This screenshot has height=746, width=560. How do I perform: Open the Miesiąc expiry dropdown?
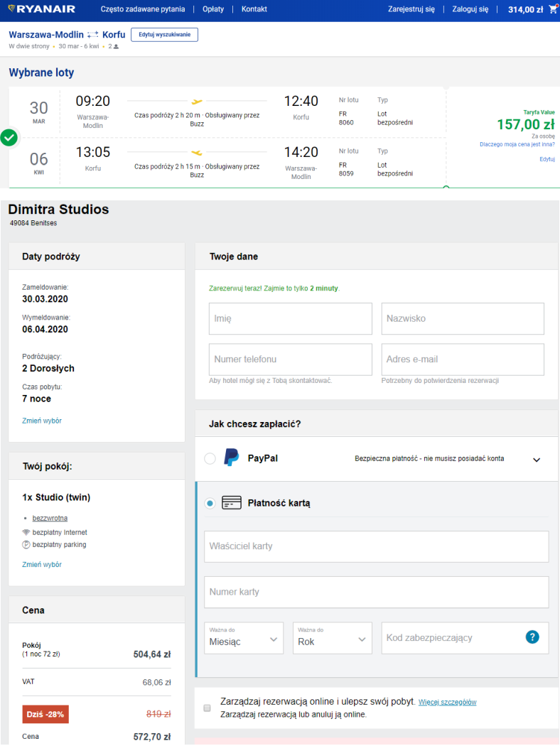point(244,638)
